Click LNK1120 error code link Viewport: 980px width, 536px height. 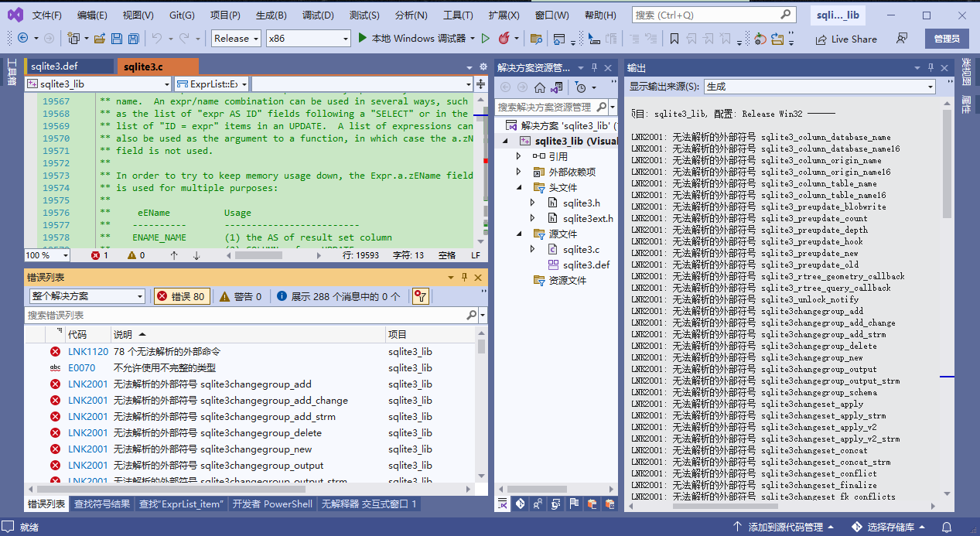(88, 351)
